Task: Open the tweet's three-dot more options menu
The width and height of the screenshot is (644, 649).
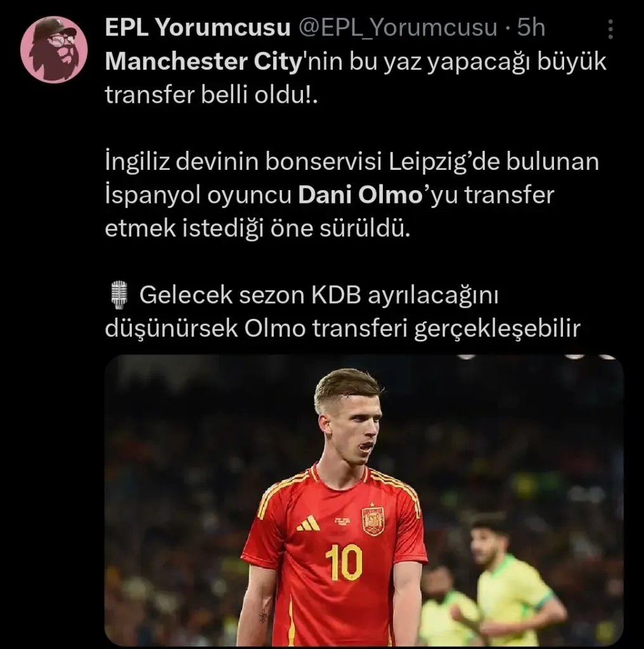Action: click(610, 29)
